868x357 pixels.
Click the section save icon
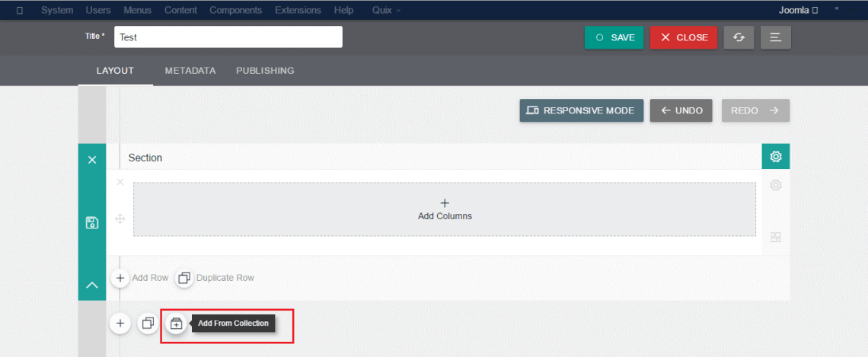[x=92, y=222]
